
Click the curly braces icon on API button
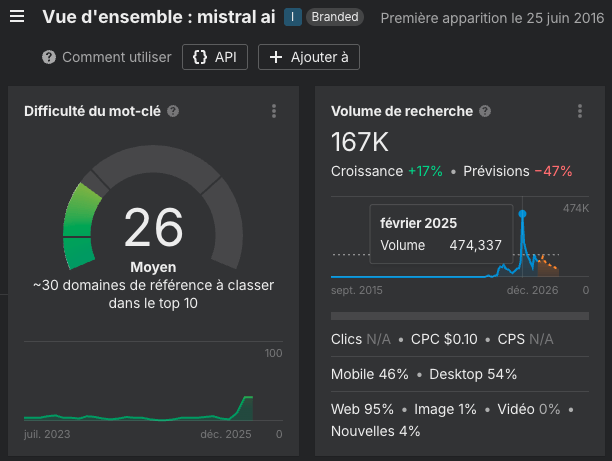click(199, 57)
